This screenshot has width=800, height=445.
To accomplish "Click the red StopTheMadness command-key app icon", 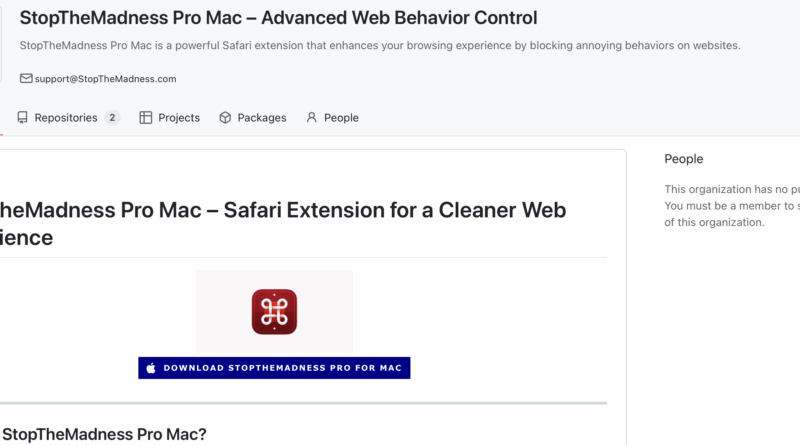I will click(274, 312).
